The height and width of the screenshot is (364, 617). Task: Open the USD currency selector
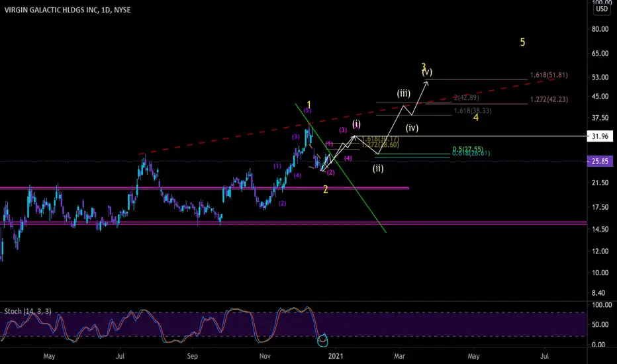click(x=602, y=9)
